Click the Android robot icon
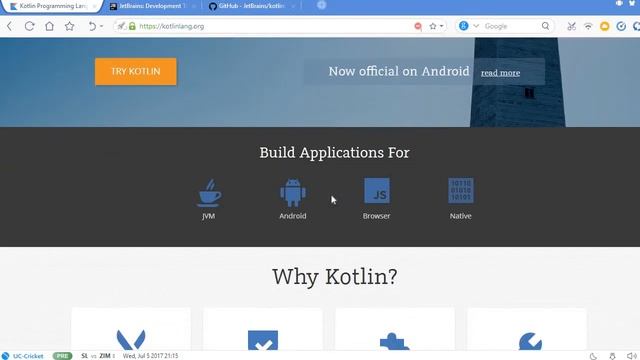The width and height of the screenshot is (640, 360). click(x=293, y=192)
